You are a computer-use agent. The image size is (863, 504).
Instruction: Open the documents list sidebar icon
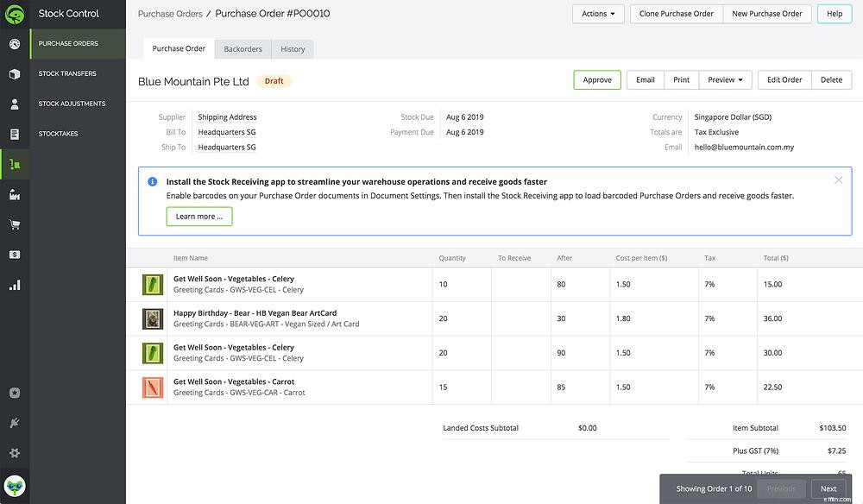15,134
